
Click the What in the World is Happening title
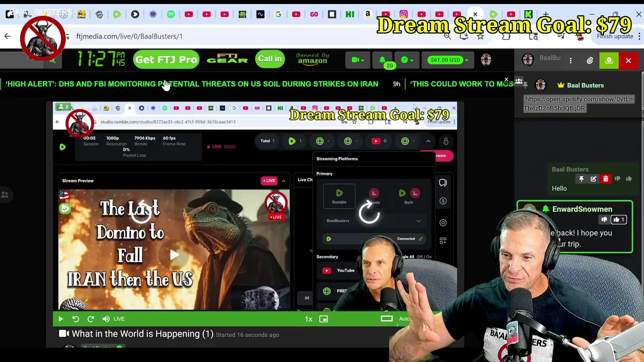coord(142,334)
